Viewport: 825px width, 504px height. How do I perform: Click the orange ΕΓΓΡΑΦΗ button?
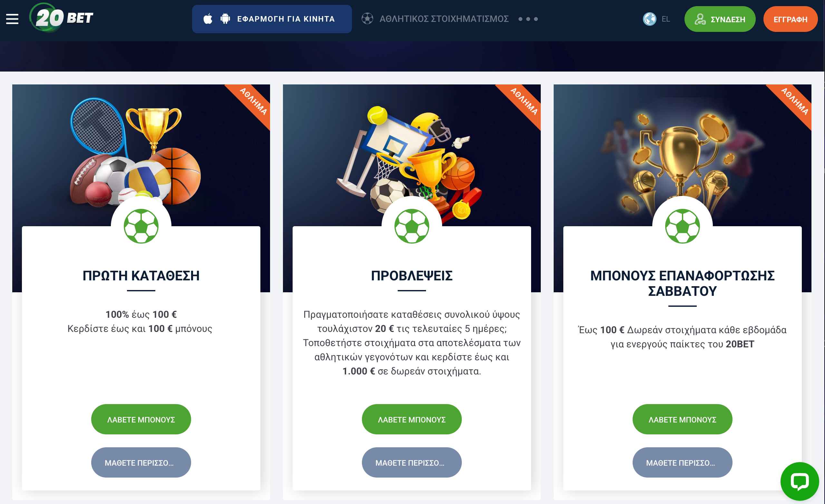790,19
